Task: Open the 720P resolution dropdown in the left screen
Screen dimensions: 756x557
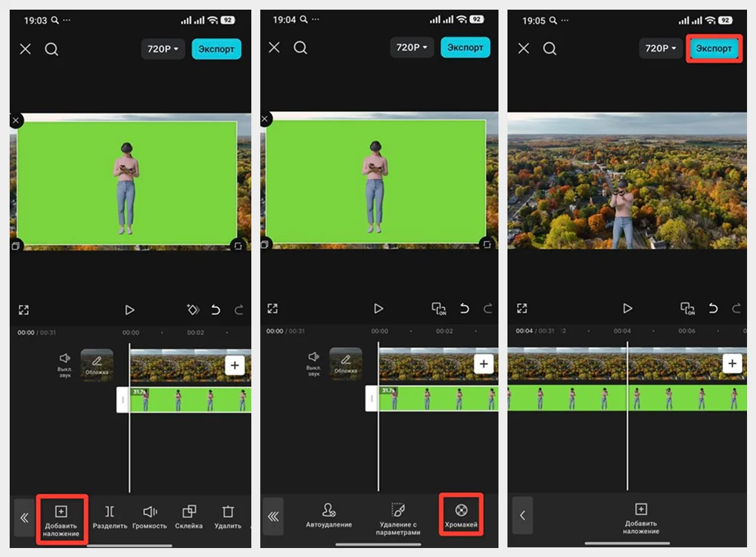Action: tap(163, 49)
